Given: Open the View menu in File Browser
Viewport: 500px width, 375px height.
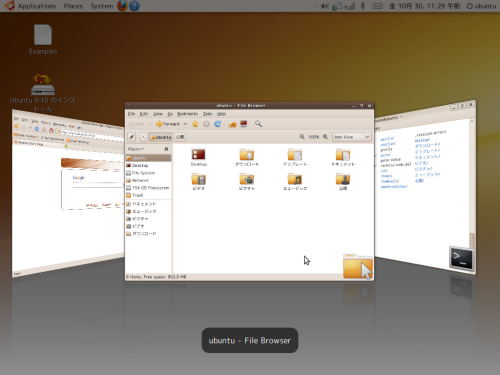Looking at the screenshot, I should click(158, 114).
